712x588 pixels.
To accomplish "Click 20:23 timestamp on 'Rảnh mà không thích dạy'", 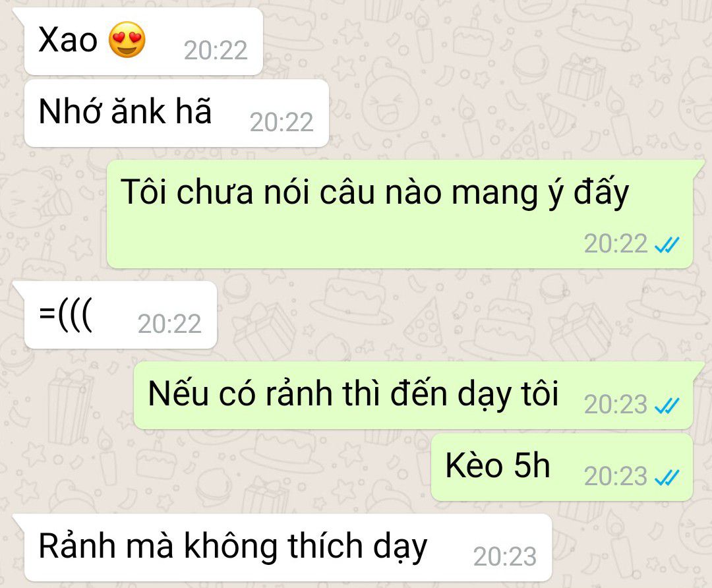I will coord(505,556).
